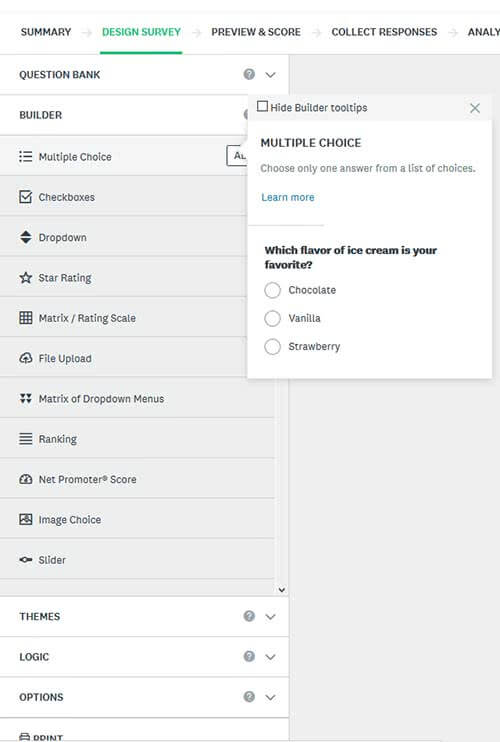Follow the Learn more link
Screen dimensions: 500x742
point(288,197)
